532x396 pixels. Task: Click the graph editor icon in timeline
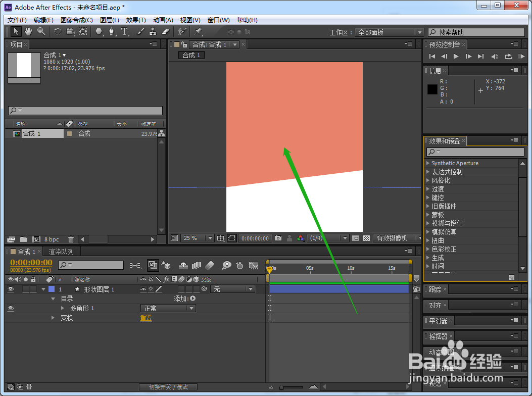click(x=254, y=265)
